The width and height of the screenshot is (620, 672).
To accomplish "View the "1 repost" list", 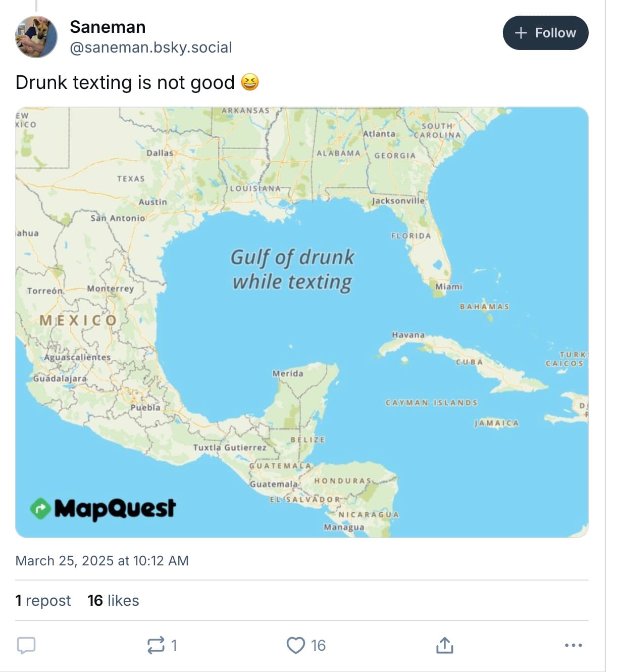I will click(x=43, y=600).
